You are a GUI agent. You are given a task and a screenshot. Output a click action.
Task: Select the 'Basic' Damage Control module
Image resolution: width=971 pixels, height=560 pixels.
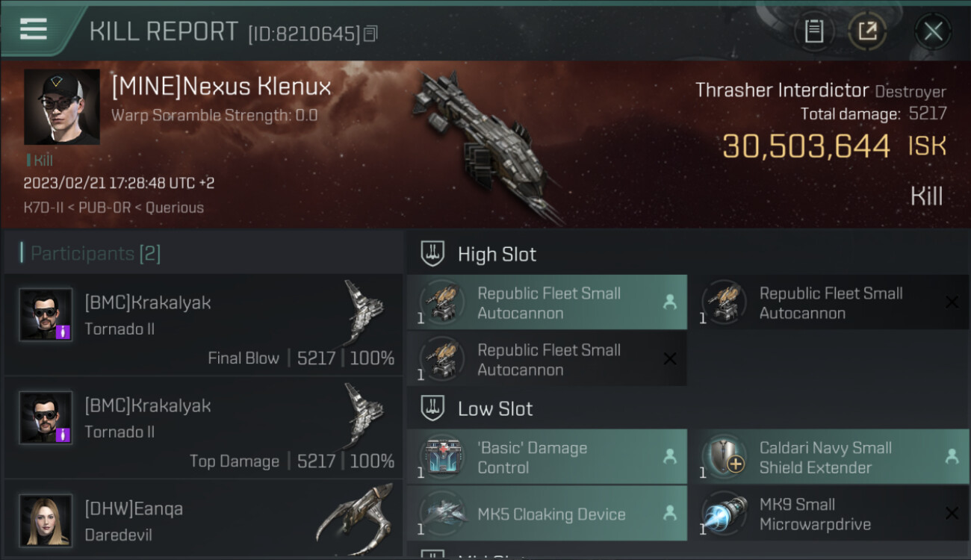pos(547,457)
